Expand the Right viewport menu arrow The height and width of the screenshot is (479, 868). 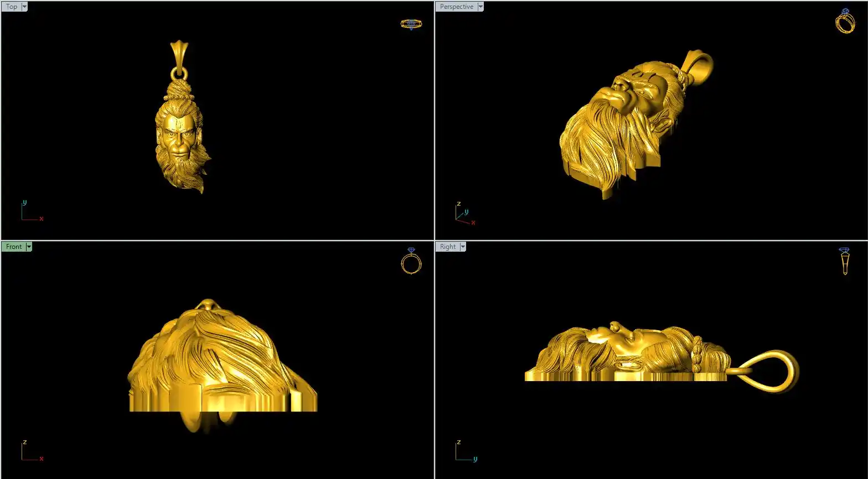click(x=463, y=247)
